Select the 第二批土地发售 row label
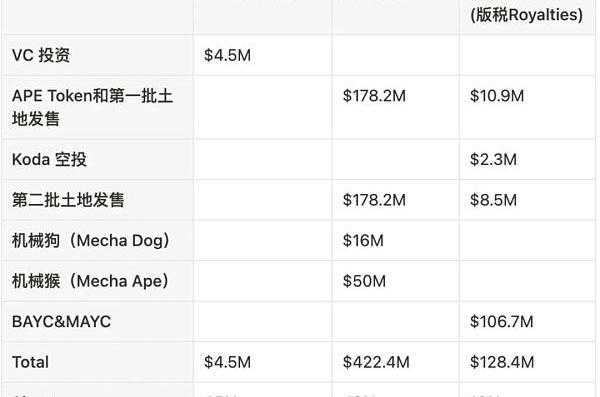Screen dimensions: 600x397 (x=68, y=200)
